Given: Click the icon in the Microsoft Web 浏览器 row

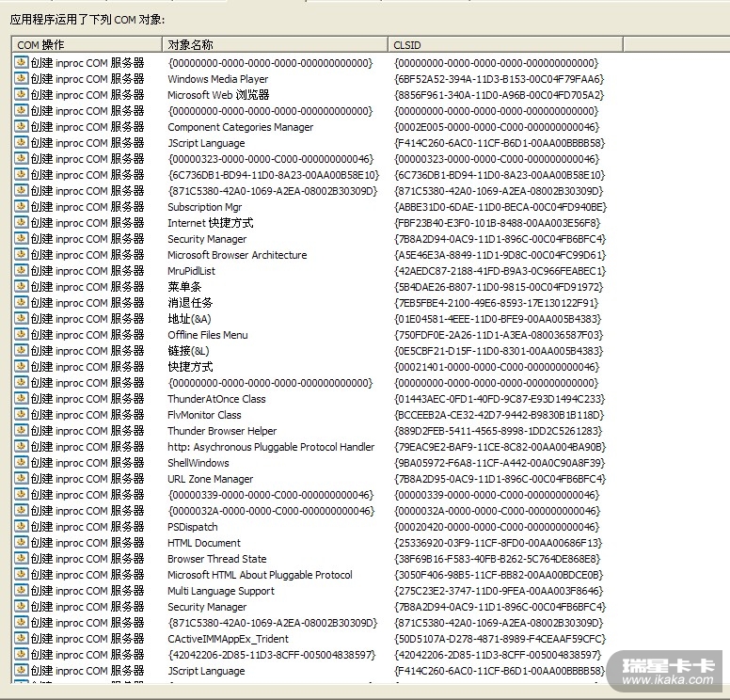Looking at the screenshot, I should (22, 94).
